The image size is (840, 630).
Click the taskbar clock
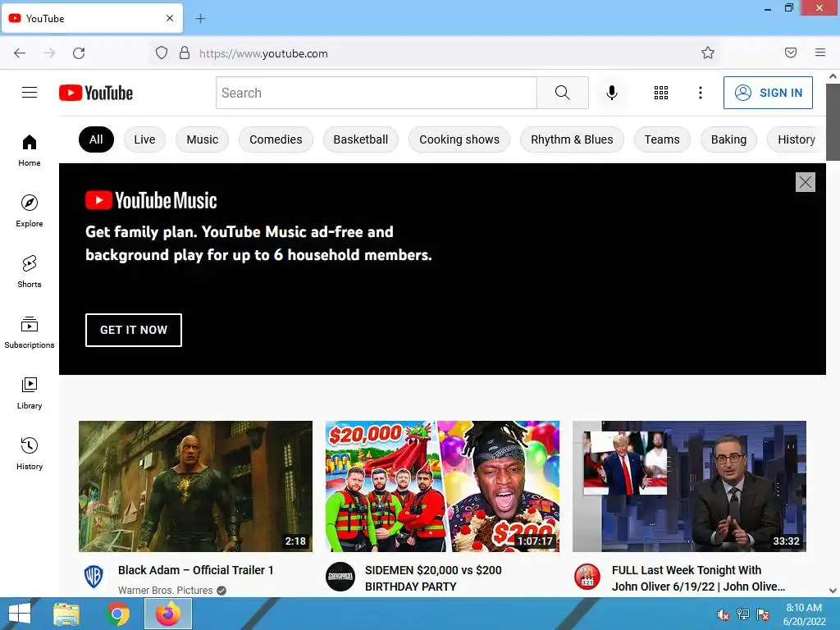tap(804, 614)
